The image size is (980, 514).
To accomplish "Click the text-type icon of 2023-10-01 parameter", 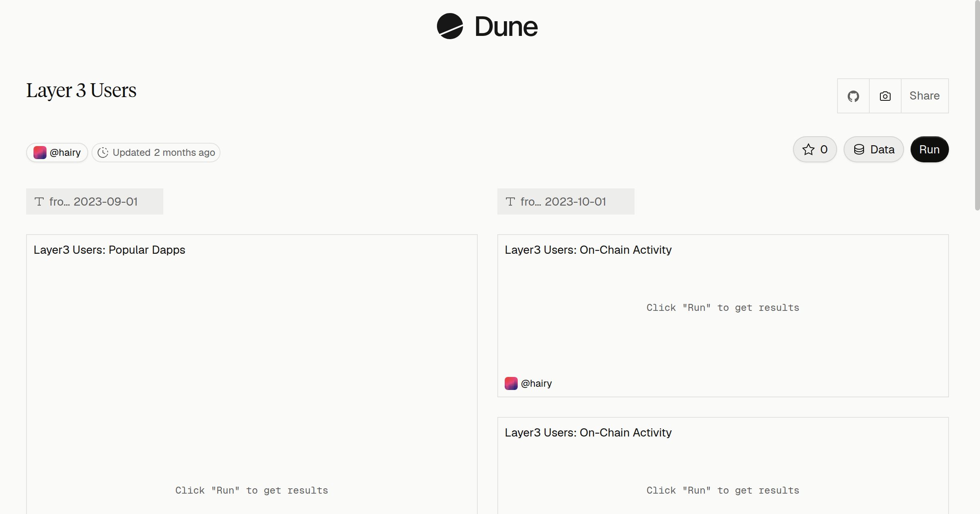I will click(x=510, y=202).
